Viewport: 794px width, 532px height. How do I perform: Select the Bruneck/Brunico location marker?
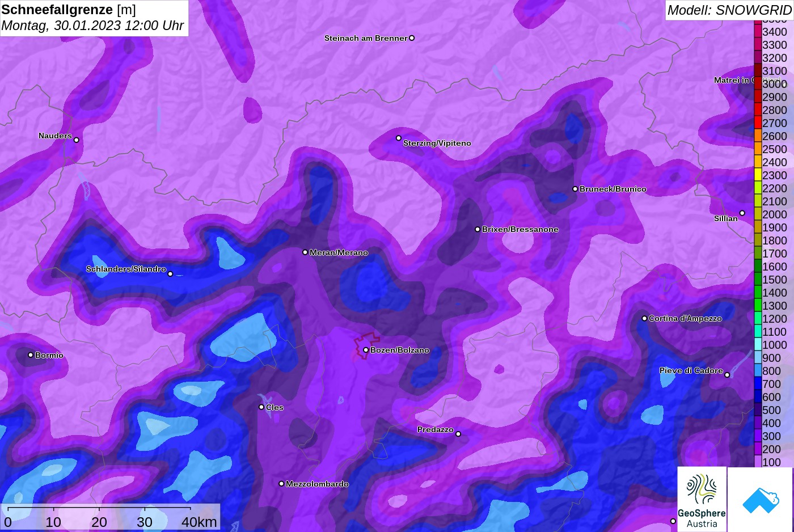click(x=575, y=189)
